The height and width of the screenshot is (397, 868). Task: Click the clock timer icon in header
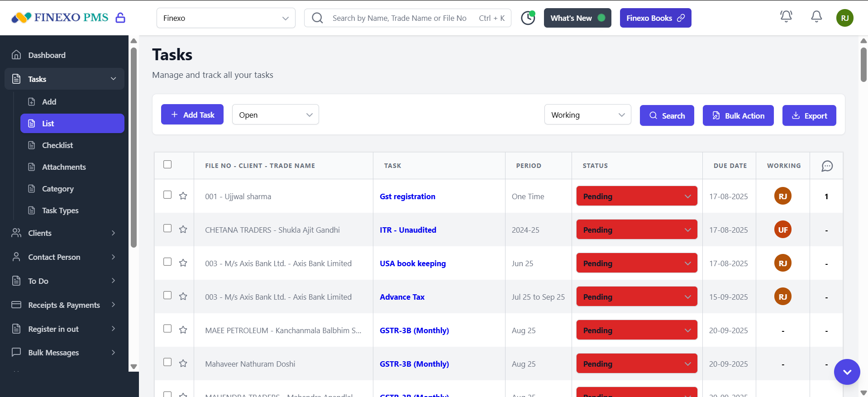pyautogui.click(x=528, y=18)
